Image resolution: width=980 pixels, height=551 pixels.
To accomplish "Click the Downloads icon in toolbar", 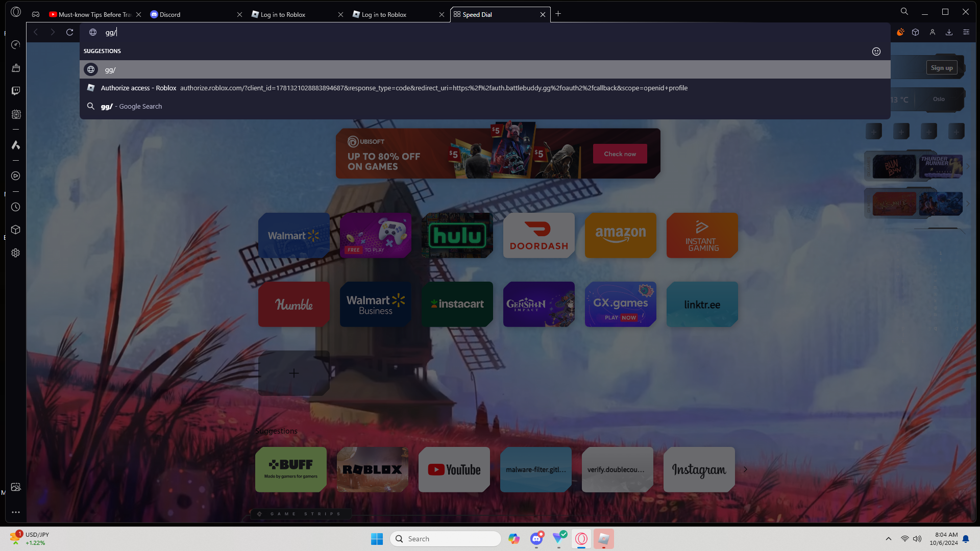I will [x=949, y=32].
